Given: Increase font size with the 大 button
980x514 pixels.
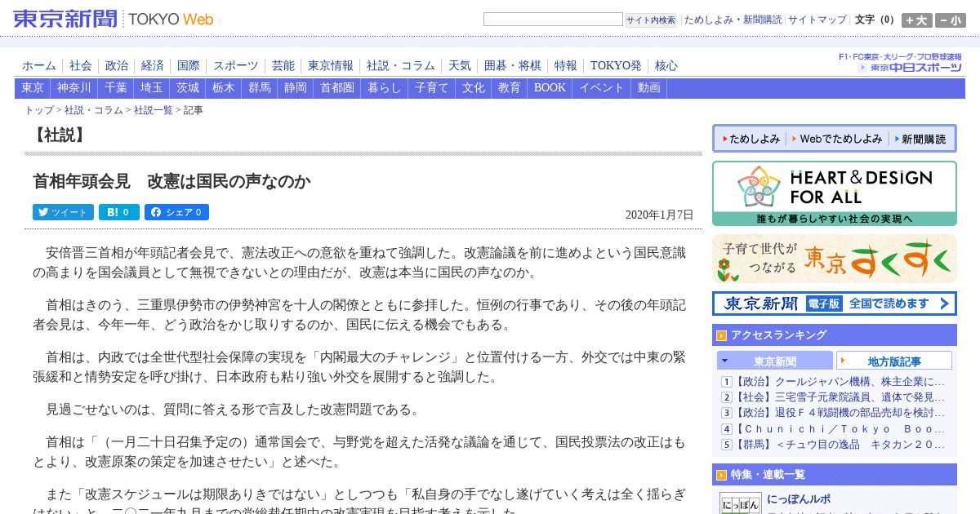Looking at the screenshot, I should [x=917, y=20].
